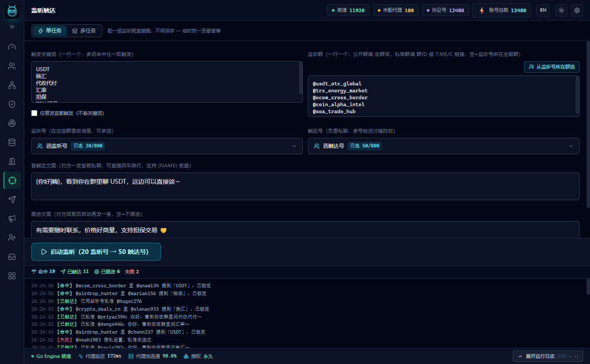Screen dimensions: 590x364
Task: Open the shield check sidebar icon
Action: click(12, 104)
